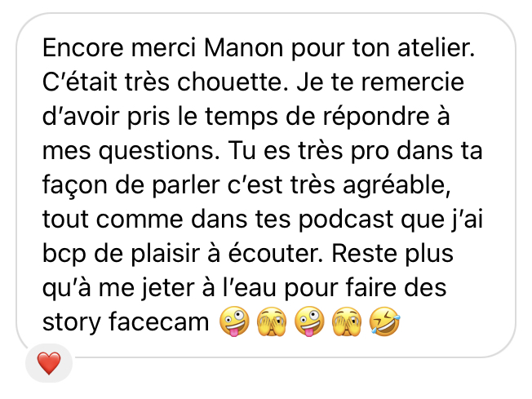The image size is (532, 399).
Task: Click the first peeking-through-hands emoji
Action: pyautogui.click(x=272, y=321)
